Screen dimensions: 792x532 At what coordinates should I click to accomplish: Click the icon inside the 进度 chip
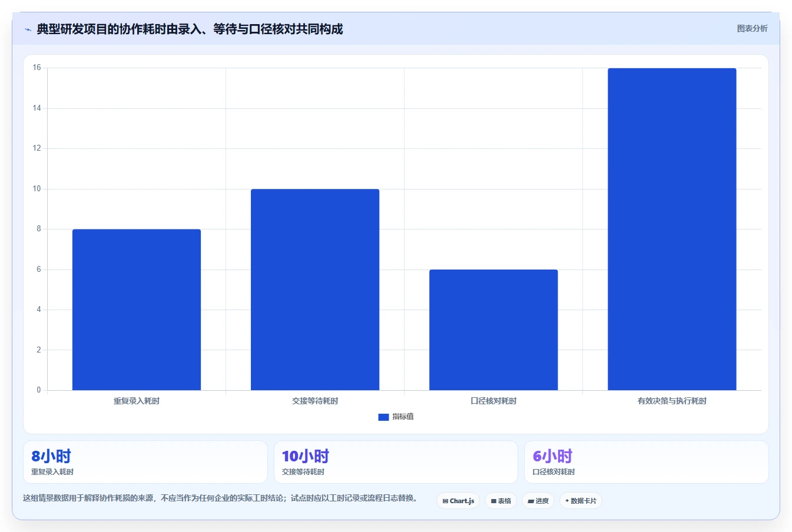(x=531, y=501)
